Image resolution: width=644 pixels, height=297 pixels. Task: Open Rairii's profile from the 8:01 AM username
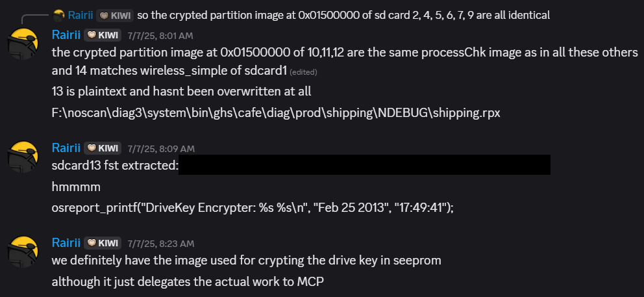[66, 35]
